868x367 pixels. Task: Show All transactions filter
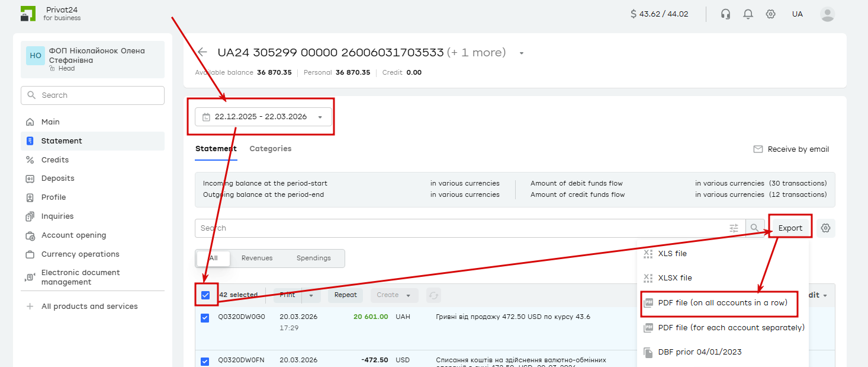pos(214,259)
